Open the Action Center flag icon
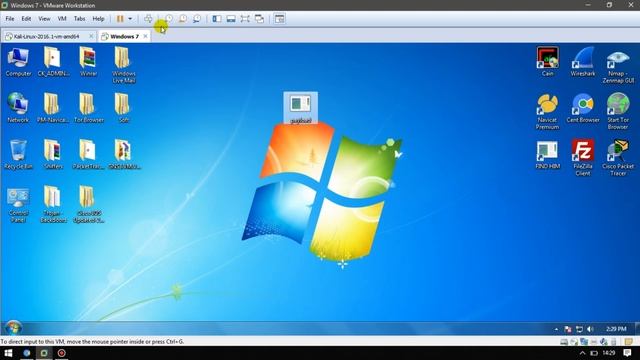 click(568, 329)
